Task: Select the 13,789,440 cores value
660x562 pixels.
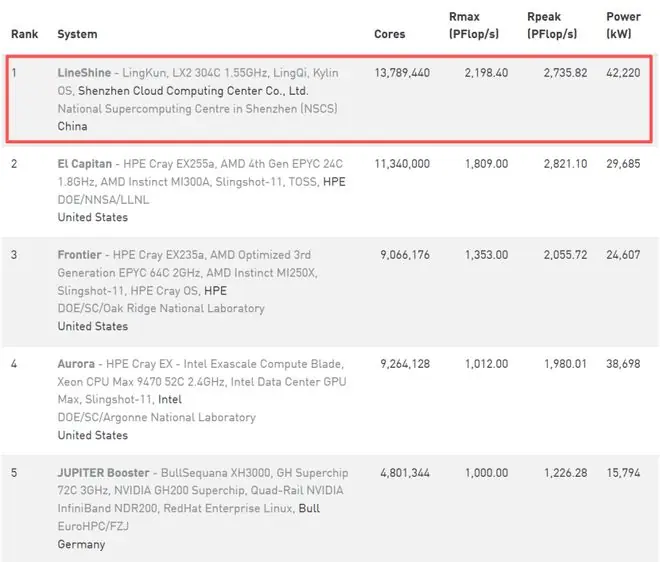Action: 402,73
